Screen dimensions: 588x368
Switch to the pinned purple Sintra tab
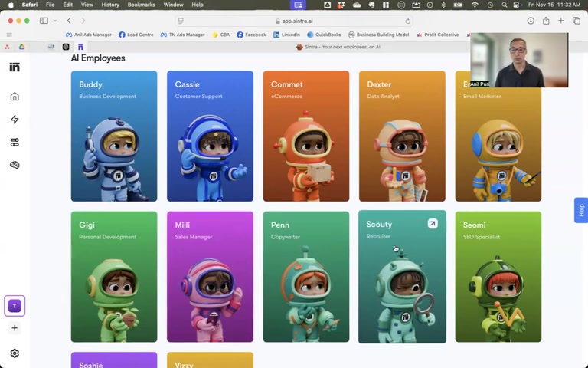[80, 47]
